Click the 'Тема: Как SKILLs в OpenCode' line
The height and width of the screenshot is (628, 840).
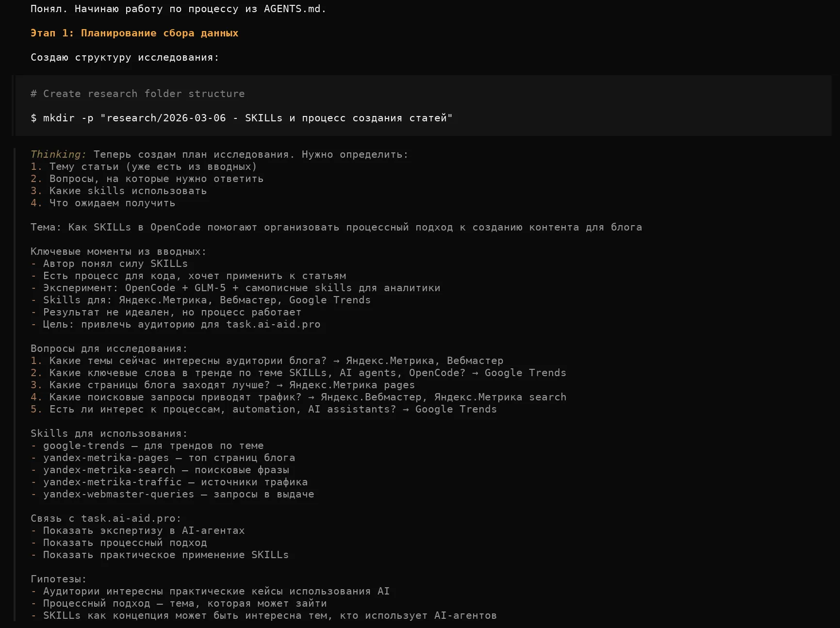[336, 227]
